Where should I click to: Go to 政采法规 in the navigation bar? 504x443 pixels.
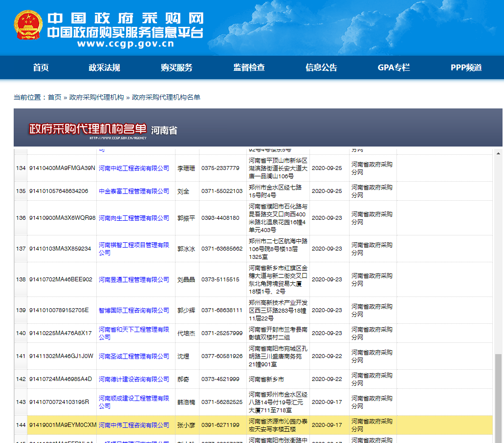click(104, 68)
